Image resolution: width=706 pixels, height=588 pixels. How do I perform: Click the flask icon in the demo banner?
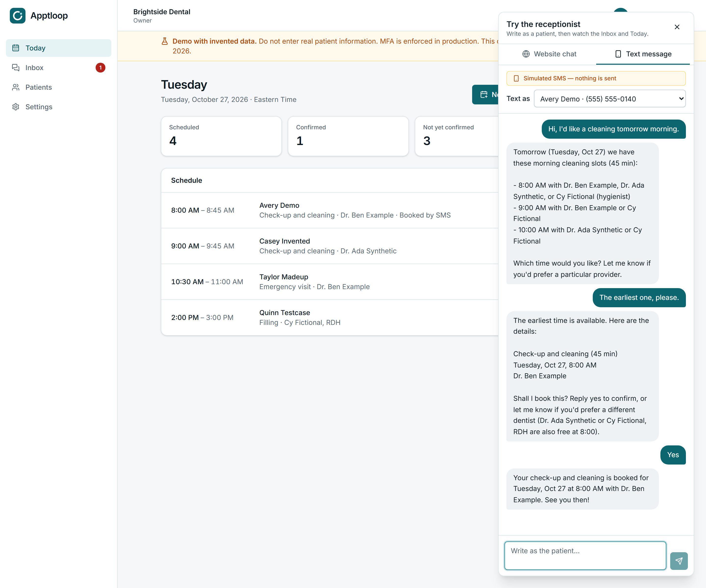pos(165,41)
